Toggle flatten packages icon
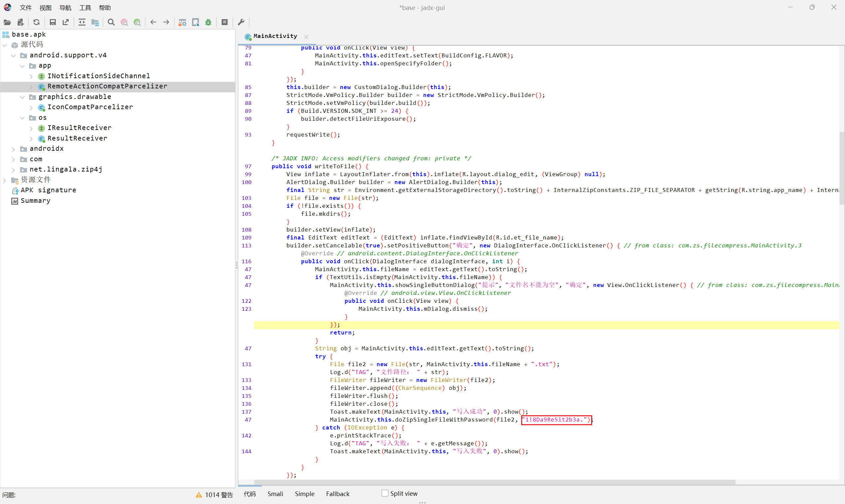The height and width of the screenshot is (504, 845). pyautogui.click(x=95, y=22)
